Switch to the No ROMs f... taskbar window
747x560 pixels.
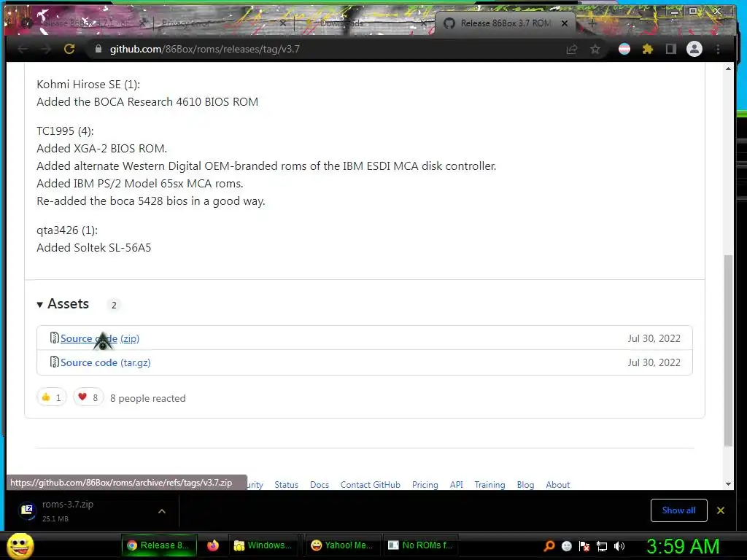click(421, 545)
